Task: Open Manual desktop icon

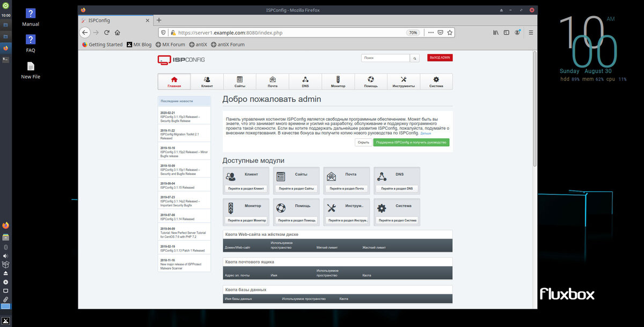Action: coord(31,17)
